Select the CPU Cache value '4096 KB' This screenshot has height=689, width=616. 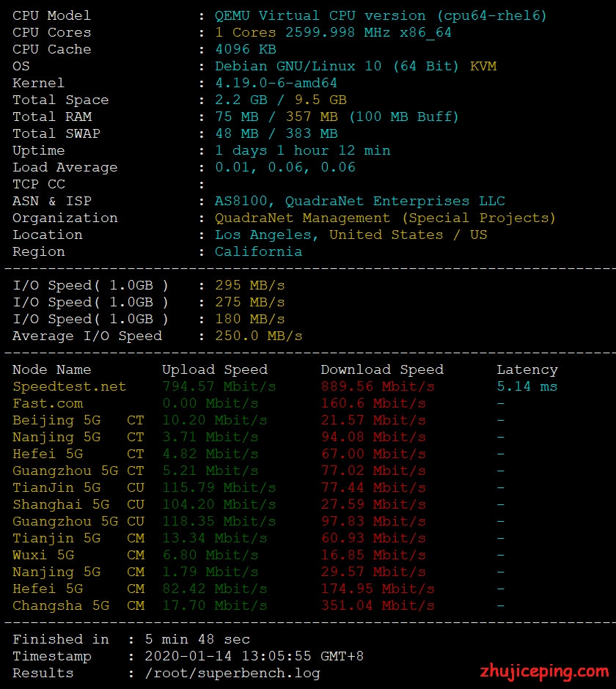coord(246,49)
